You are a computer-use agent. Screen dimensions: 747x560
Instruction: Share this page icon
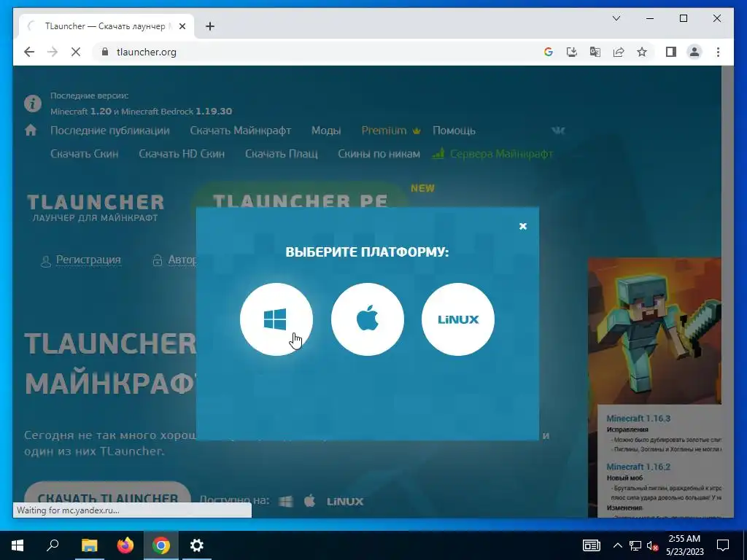(619, 52)
